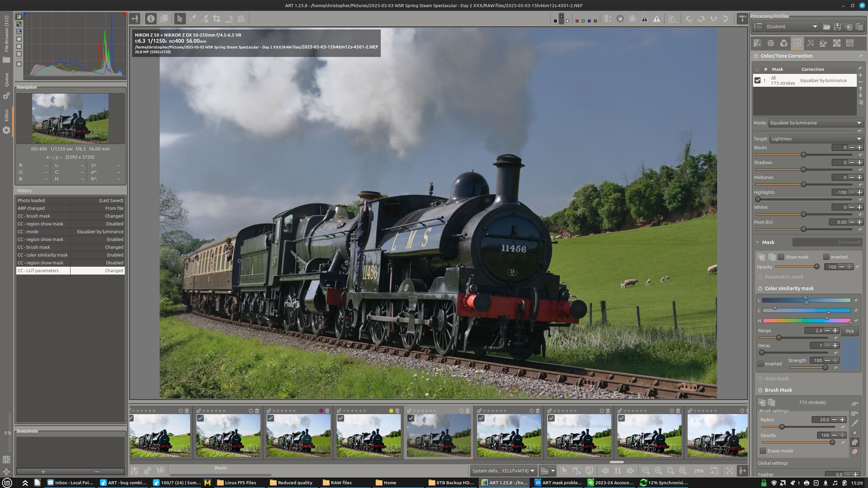Go to the next image arrow

(x=630, y=471)
